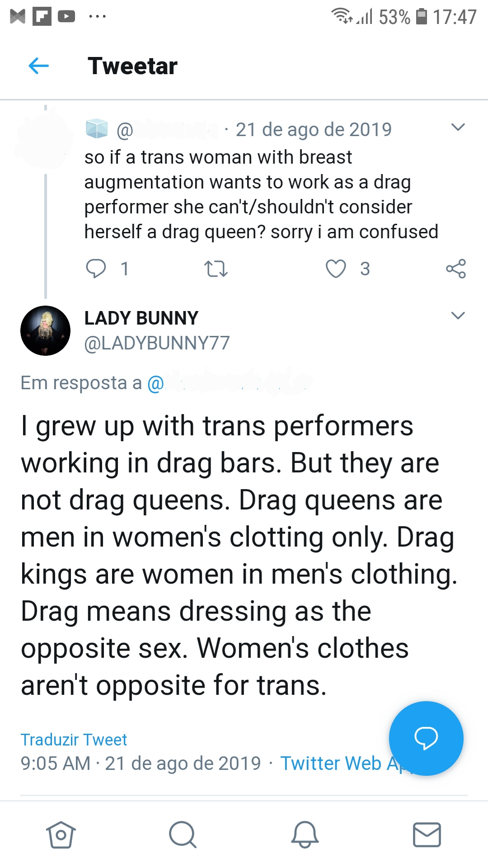This screenshot has width=488, height=868.
Task: Open options chevron on Lady Bunny tweet
Action: click(x=458, y=316)
